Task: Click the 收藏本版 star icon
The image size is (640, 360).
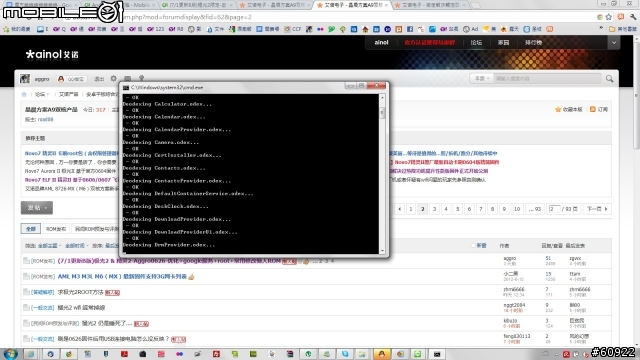Action: [558, 109]
